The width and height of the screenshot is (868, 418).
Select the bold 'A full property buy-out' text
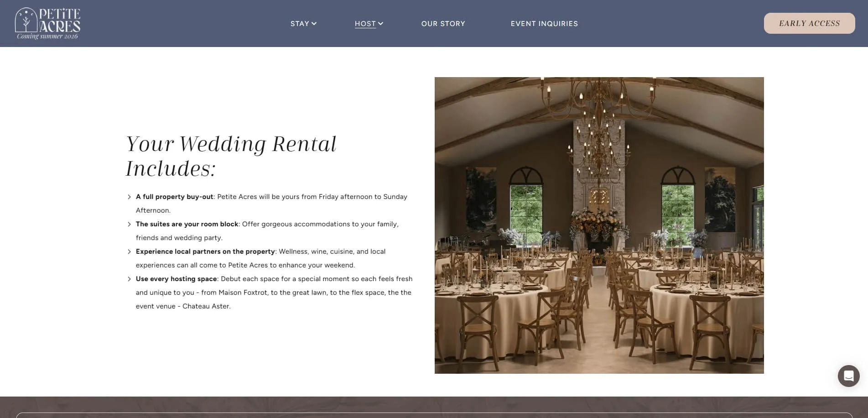(174, 197)
